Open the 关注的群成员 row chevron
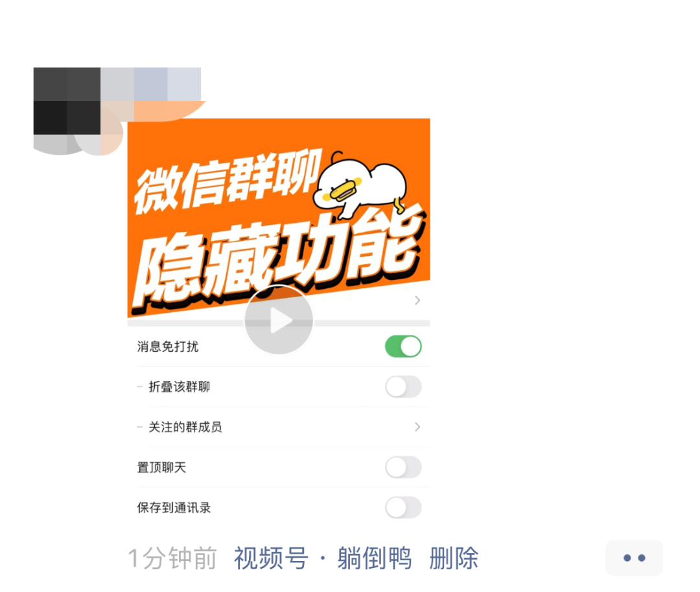The image size is (700, 592). click(x=417, y=427)
